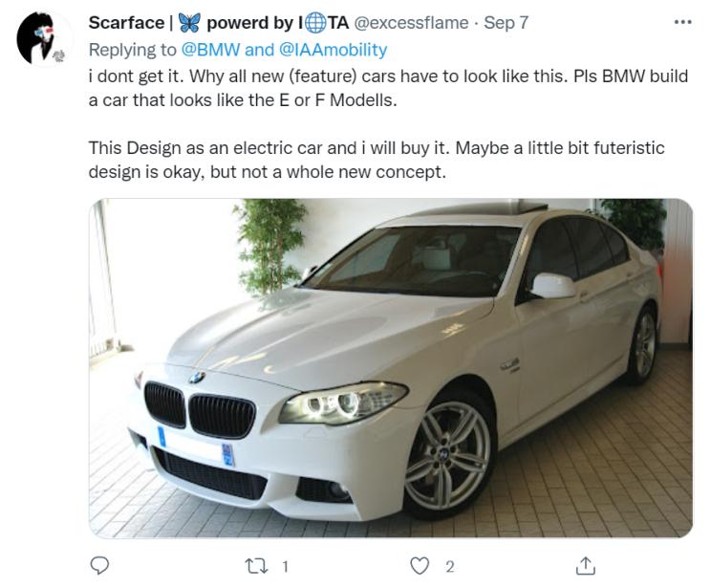The height and width of the screenshot is (588, 711).
Task: Click the blue butterfly emoji in name
Action: pos(188,23)
